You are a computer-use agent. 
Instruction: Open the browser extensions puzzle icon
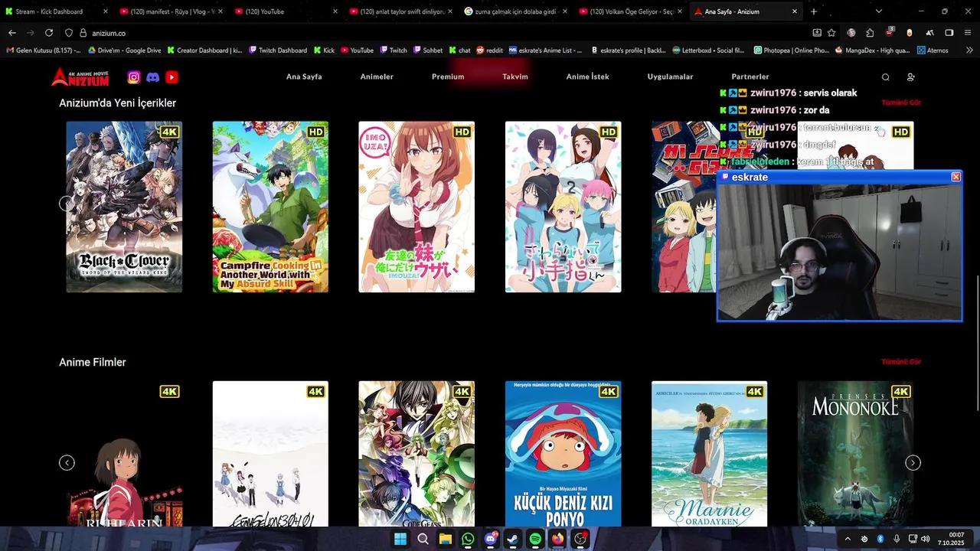point(870,33)
